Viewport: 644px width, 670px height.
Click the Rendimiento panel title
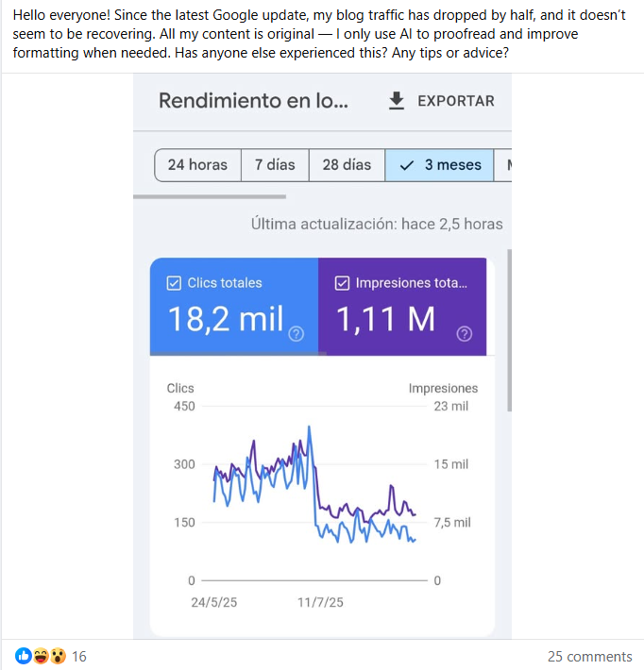point(253,101)
